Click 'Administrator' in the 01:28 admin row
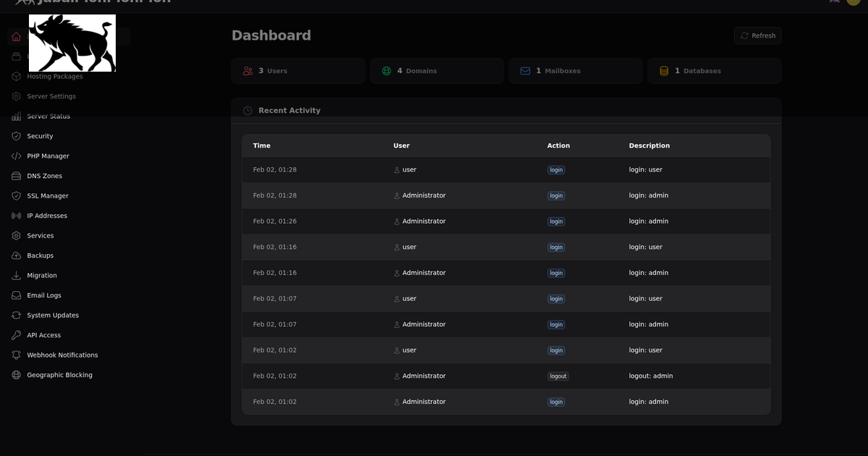 424,195
